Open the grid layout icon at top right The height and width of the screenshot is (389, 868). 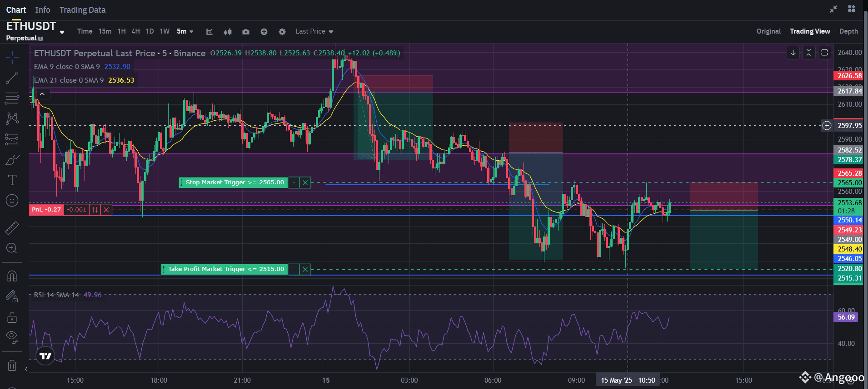[x=852, y=9]
